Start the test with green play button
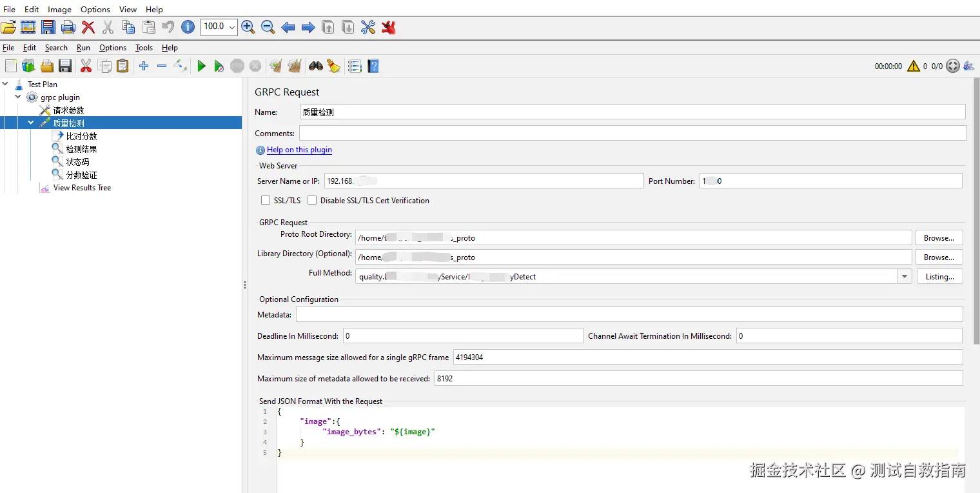980x493 pixels. (x=201, y=66)
